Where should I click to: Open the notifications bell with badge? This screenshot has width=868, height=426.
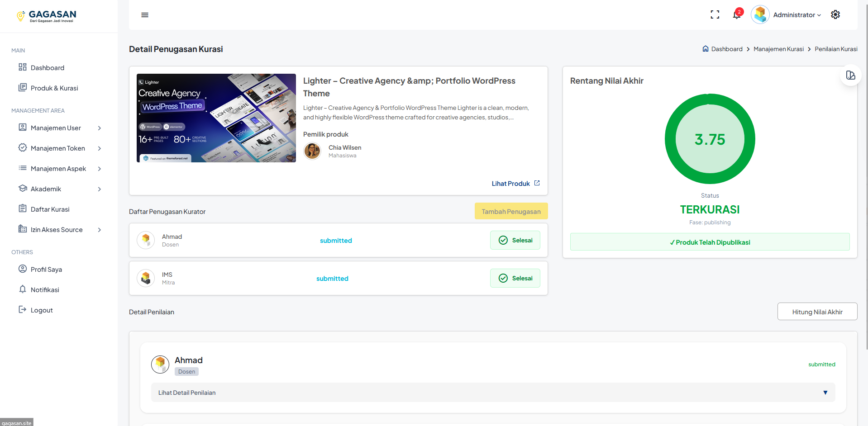pyautogui.click(x=737, y=14)
